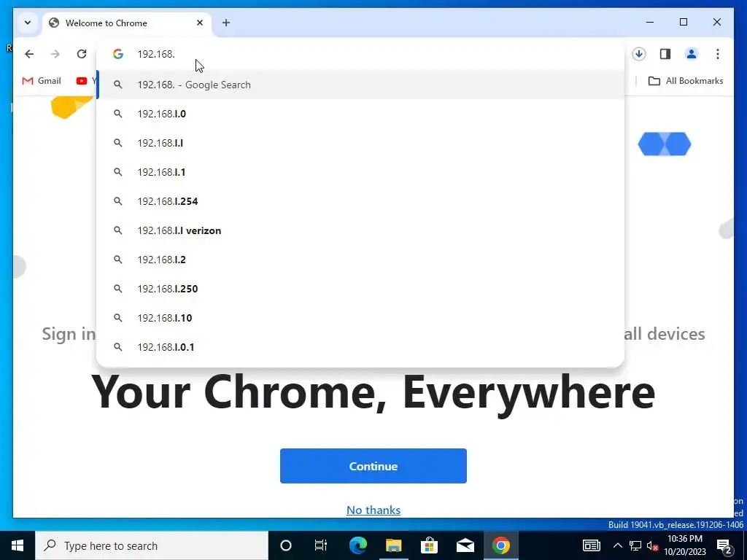Click the blue Continue button

(x=373, y=466)
